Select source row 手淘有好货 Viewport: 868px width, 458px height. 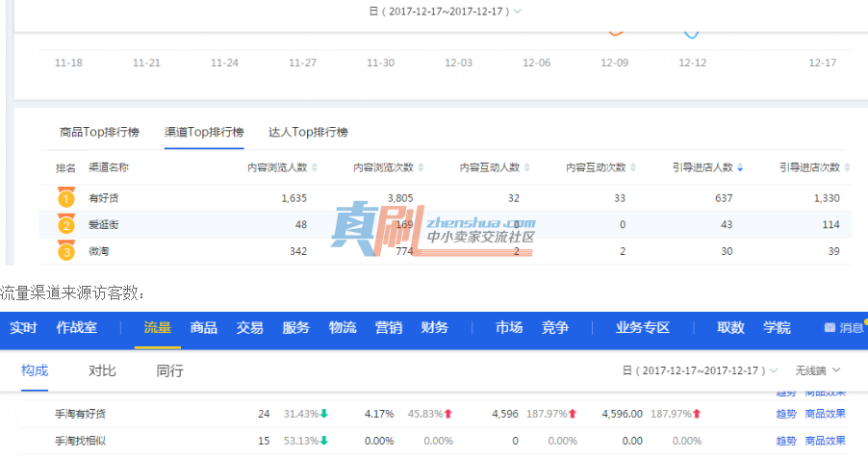click(80, 414)
